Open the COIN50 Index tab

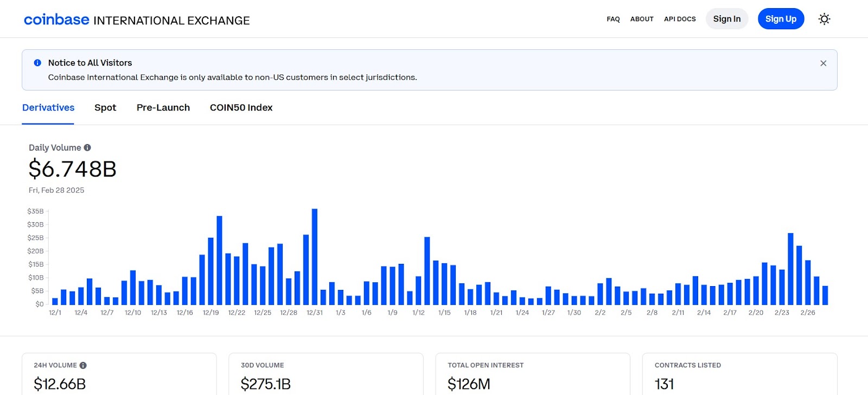tap(241, 108)
